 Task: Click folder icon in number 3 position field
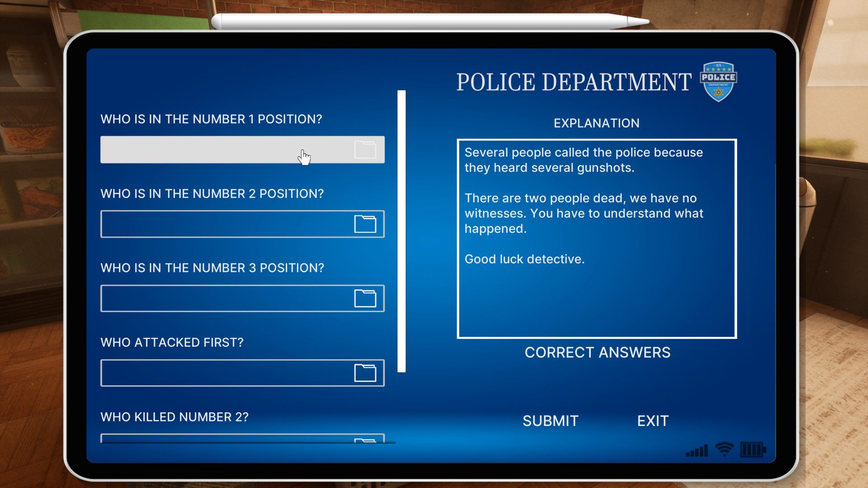click(365, 298)
